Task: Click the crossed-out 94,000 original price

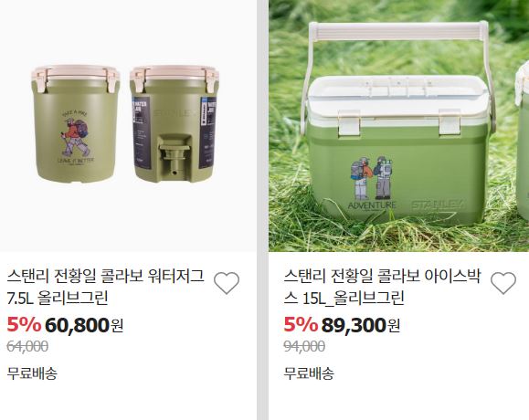Action: click(304, 347)
